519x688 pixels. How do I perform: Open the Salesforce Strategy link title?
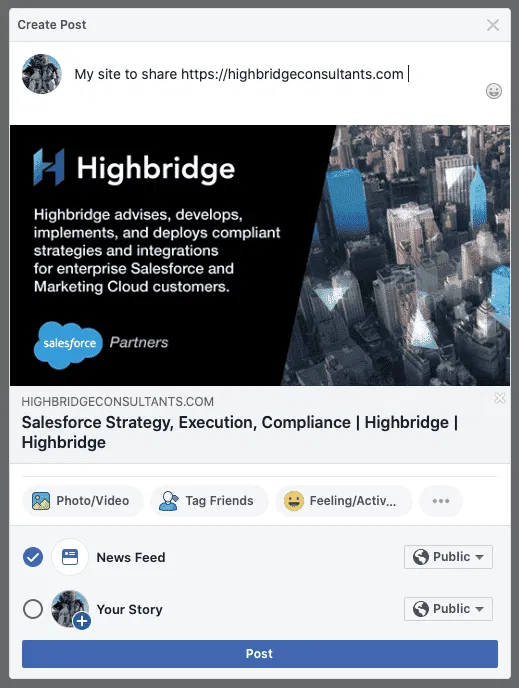pyautogui.click(x=240, y=432)
